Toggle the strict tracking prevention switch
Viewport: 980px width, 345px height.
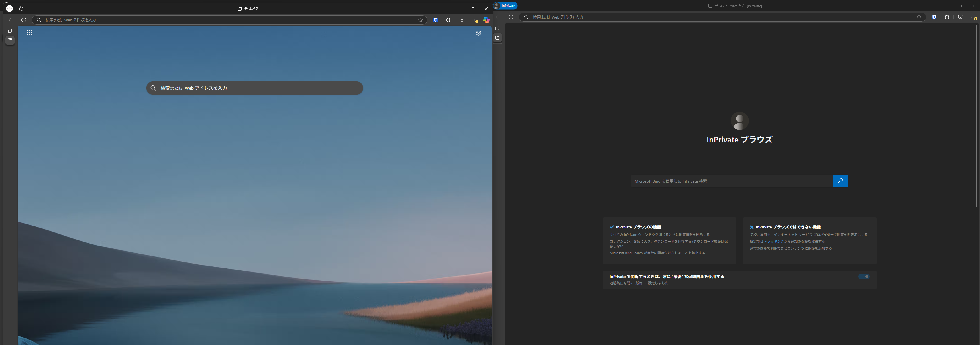[x=863, y=277]
